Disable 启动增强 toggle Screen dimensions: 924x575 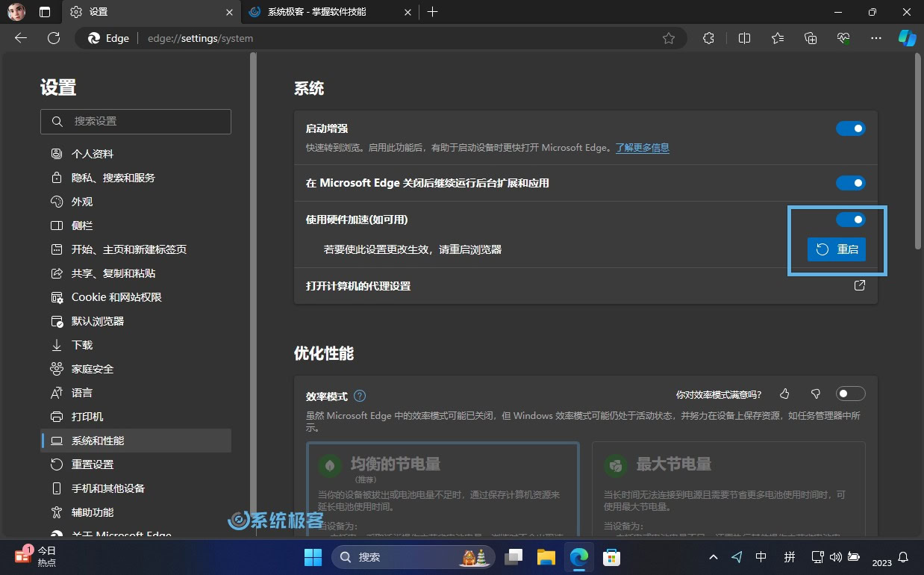pos(850,128)
